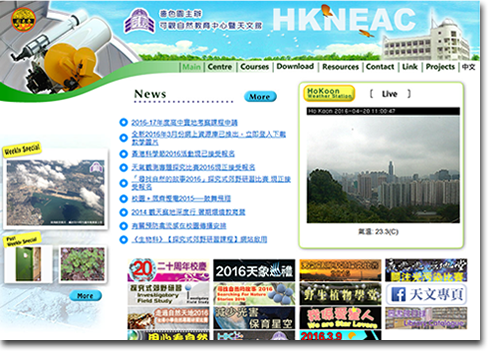
Task: Open the Past Weekly Special green door photo
Action: click(28, 264)
